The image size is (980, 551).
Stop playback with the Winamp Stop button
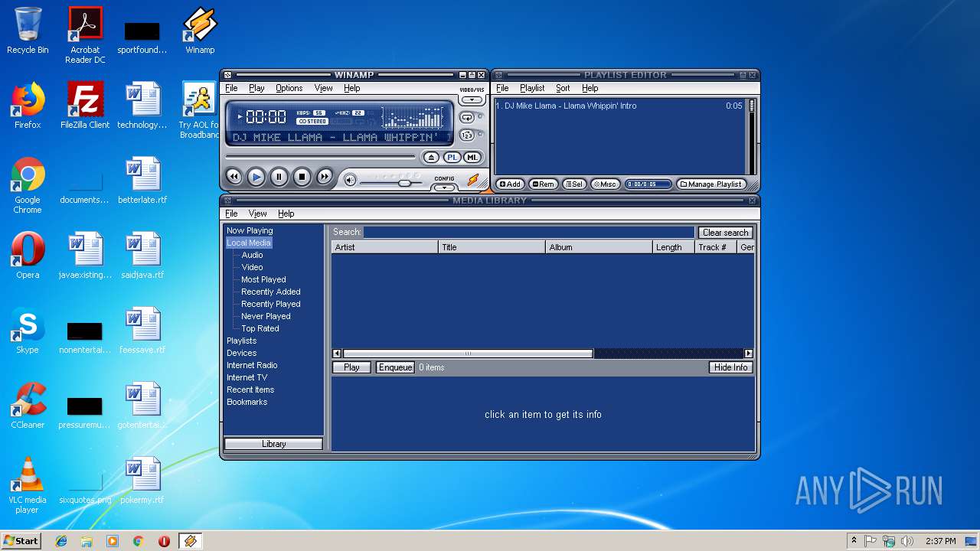[302, 178]
